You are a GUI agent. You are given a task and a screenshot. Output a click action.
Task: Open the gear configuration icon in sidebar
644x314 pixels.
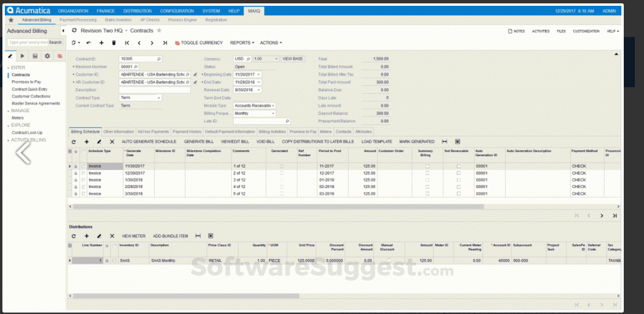[47, 56]
